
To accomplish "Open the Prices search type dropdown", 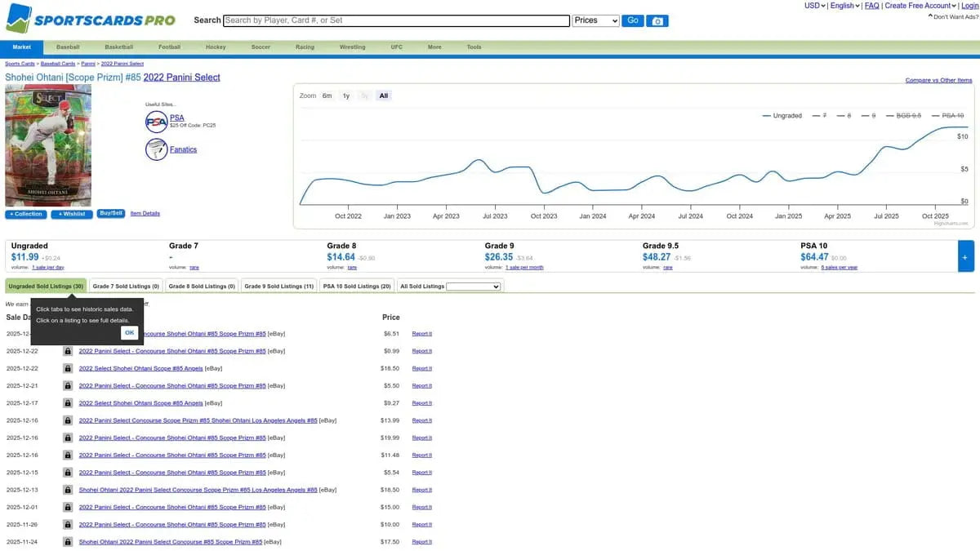I will [x=596, y=20].
